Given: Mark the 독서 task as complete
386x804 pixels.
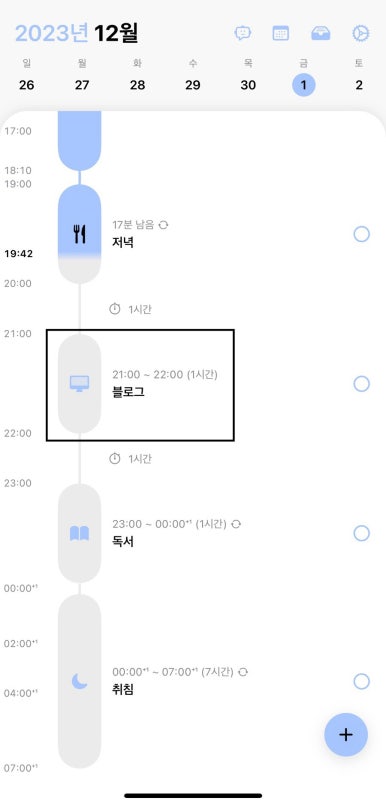Looking at the screenshot, I should (361, 533).
